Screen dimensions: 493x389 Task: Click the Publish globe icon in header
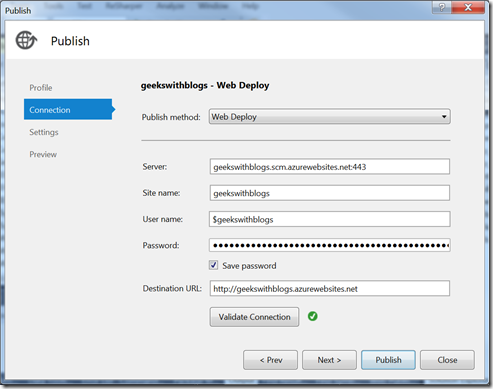click(x=26, y=40)
